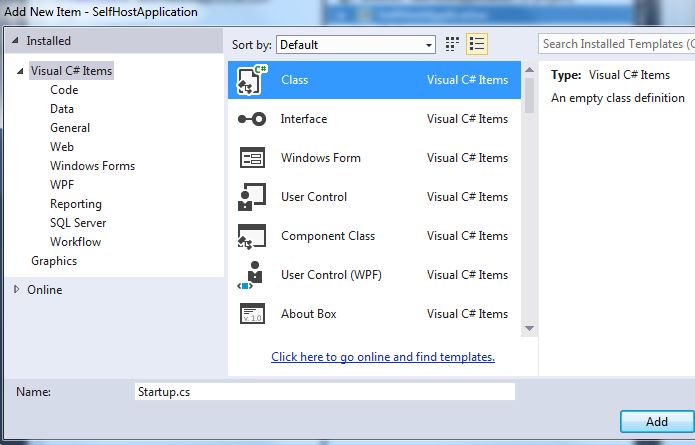Image resolution: width=695 pixels, height=445 pixels.
Task: Click the template list scroll down arrow
Action: [529, 328]
